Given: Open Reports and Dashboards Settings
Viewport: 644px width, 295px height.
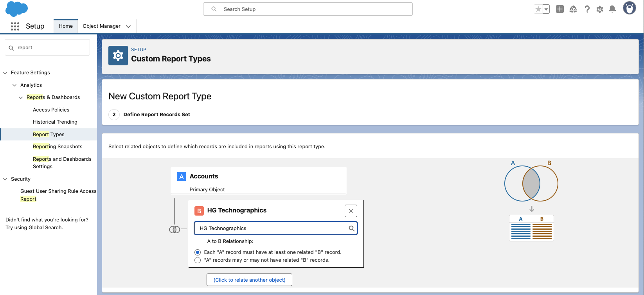Looking at the screenshot, I should tap(62, 163).
